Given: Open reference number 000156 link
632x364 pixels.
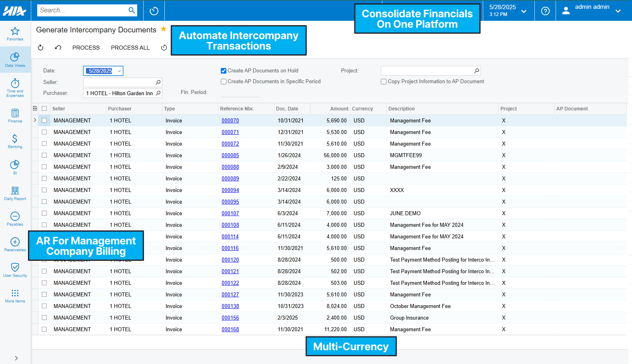Looking at the screenshot, I should pos(230,318).
